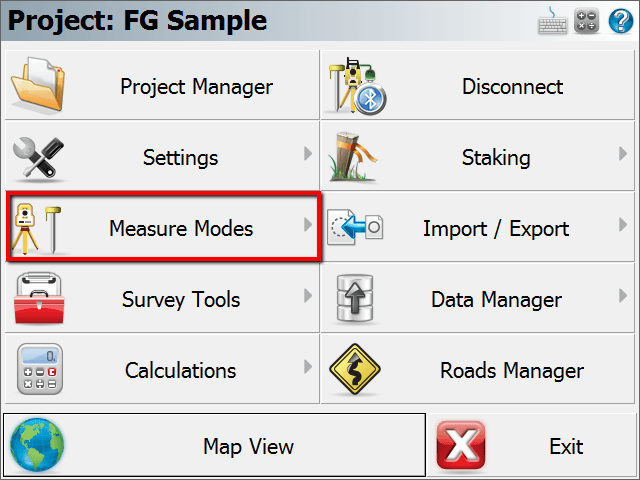Click the winding road sign icon

355,369
